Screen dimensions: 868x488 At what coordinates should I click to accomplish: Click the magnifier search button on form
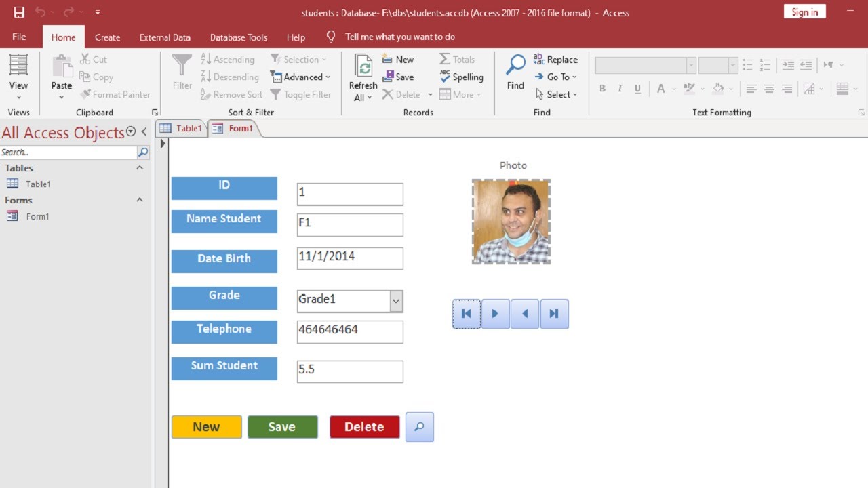[420, 427]
